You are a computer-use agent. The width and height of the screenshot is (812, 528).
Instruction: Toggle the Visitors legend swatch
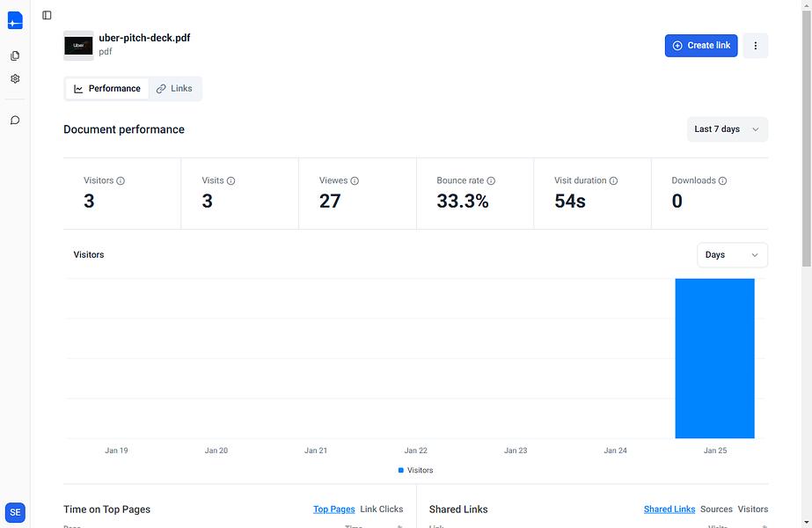(x=401, y=471)
